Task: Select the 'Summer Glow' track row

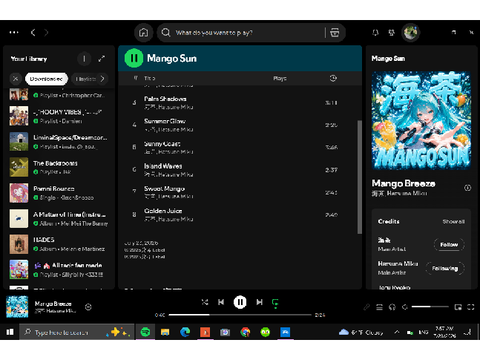Action: pos(238,125)
